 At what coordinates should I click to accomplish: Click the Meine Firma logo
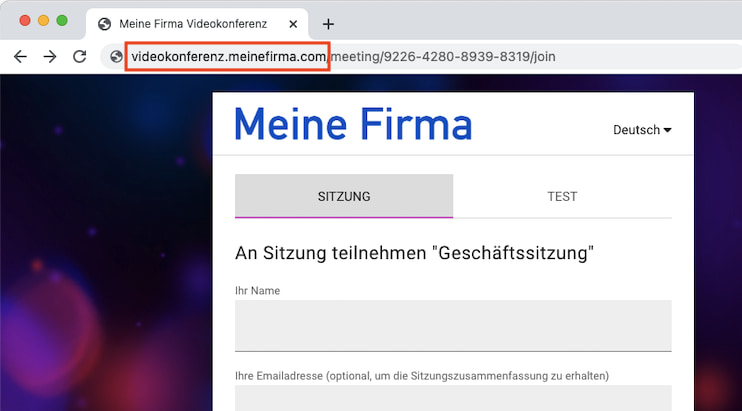[x=353, y=124]
